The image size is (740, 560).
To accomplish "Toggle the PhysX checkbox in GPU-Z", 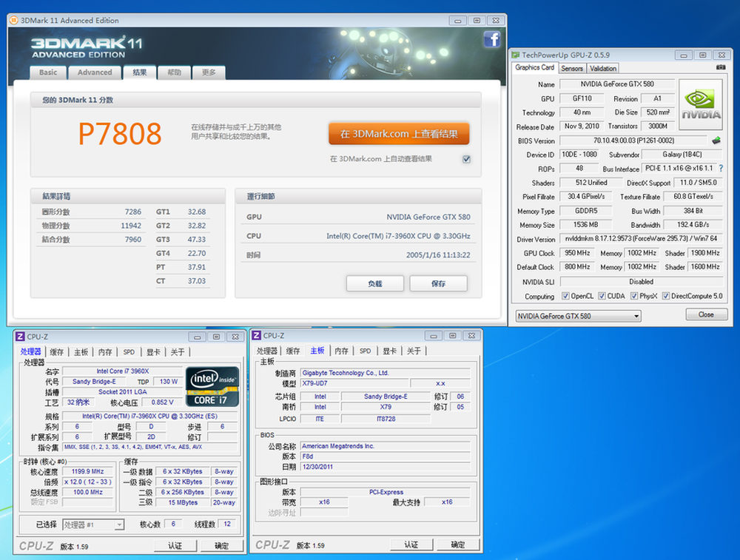I will (x=634, y=296).
